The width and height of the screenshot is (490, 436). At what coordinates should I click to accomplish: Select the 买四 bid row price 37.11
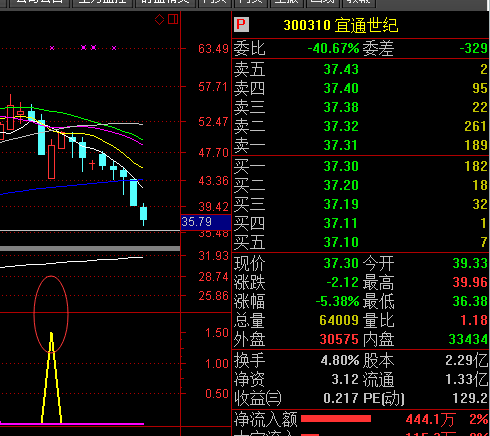[x=340, y=223]
